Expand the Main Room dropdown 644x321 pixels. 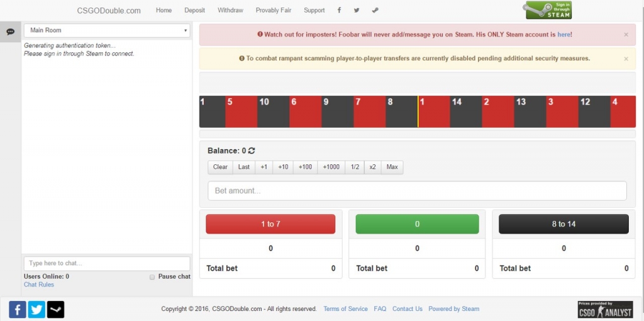(107, 30)
